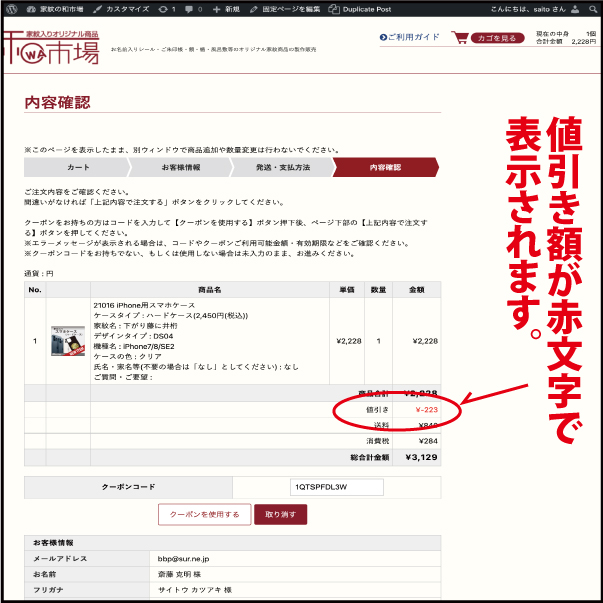Open the comments bubble icon

coord(193,9)
